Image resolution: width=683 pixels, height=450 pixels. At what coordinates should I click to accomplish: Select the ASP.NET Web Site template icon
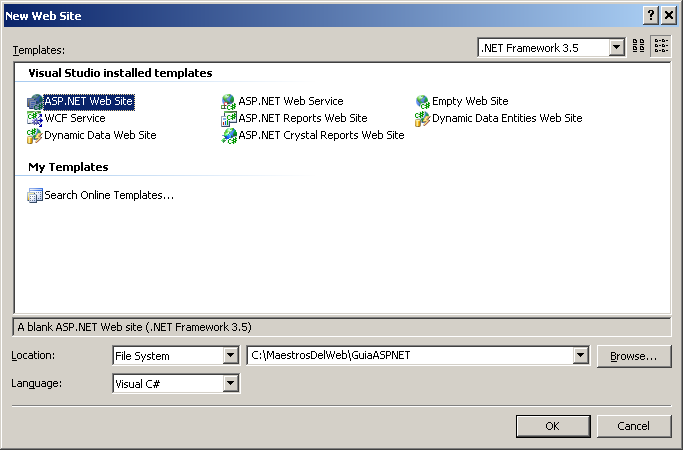click(x=35, y=102)
